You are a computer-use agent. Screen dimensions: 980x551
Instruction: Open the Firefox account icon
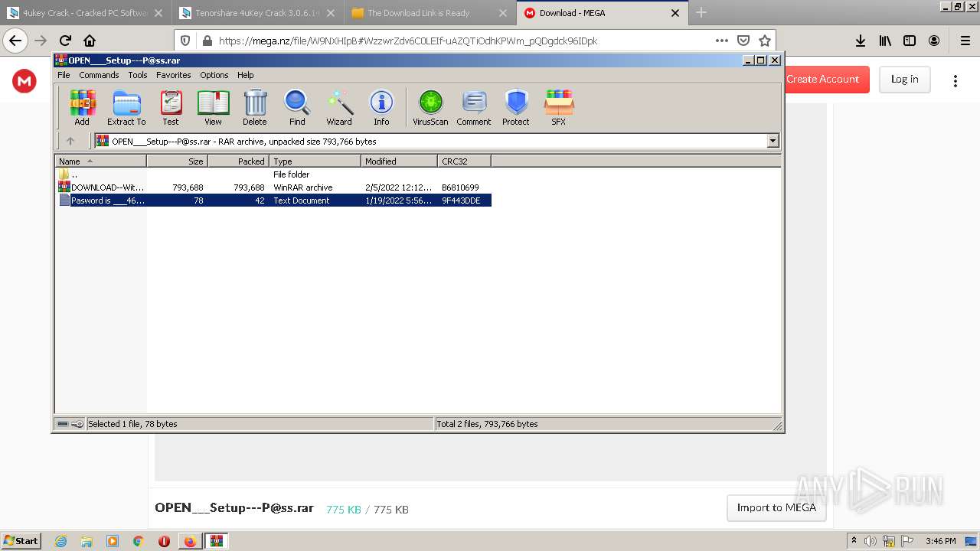pos(934,41)
